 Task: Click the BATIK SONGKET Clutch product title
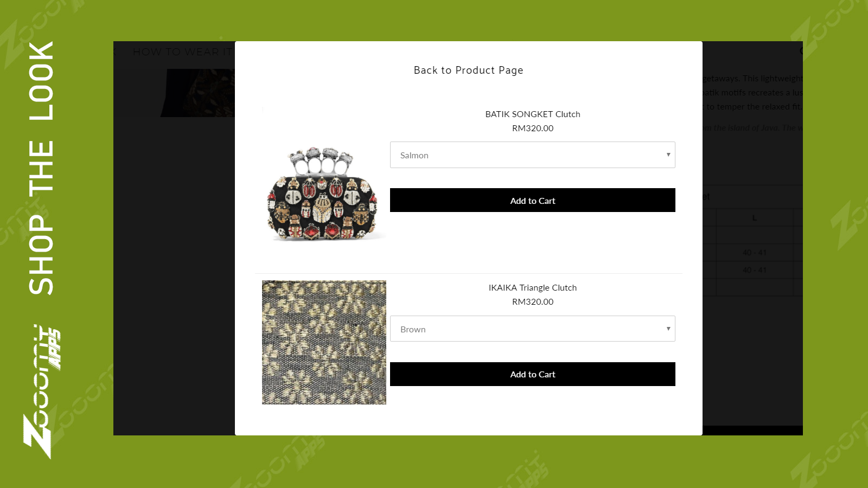(532, 114)
